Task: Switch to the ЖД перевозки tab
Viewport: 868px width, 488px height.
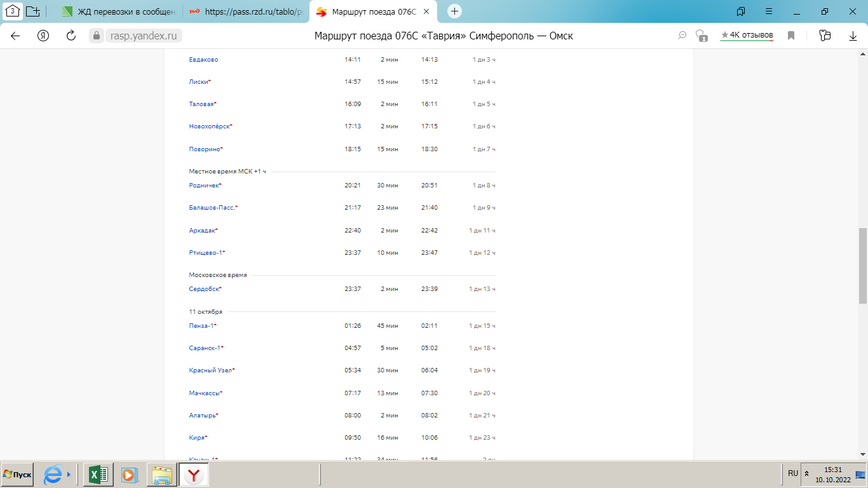Action: pos(118,12)
